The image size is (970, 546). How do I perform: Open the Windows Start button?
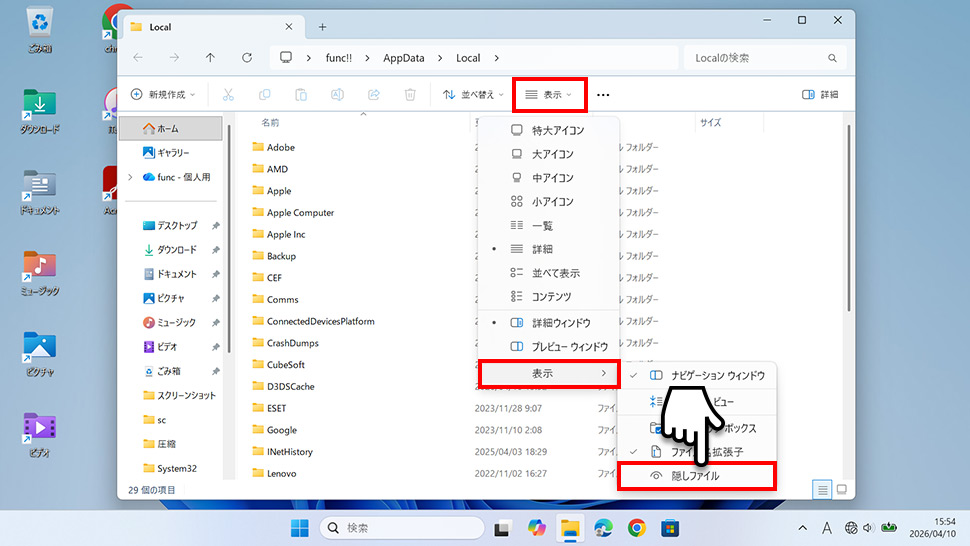(300, 528)
